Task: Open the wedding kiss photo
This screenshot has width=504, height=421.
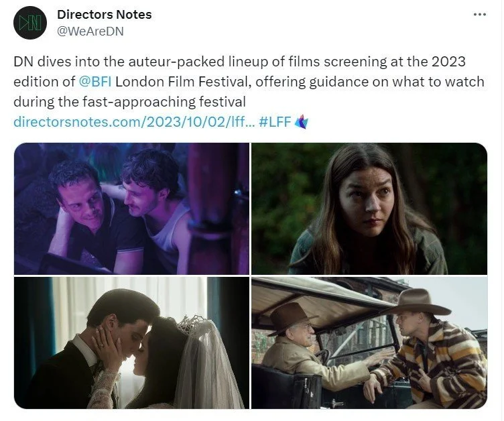Action: pos(131,343)
